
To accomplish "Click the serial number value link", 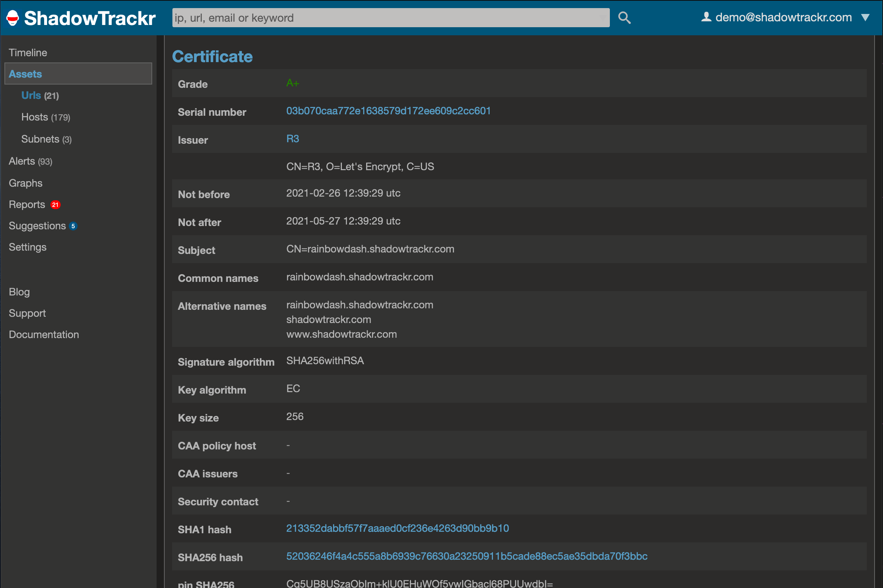I will (389, 111).
